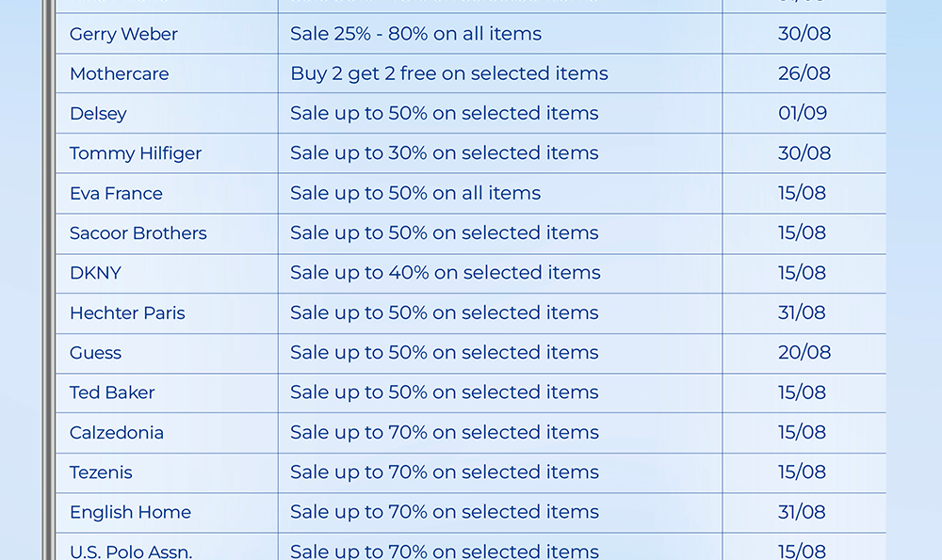942x560 pixels.
Task: Select the Ted Baker brand cell
Action: pyautogui.click(x=112, y=392)
